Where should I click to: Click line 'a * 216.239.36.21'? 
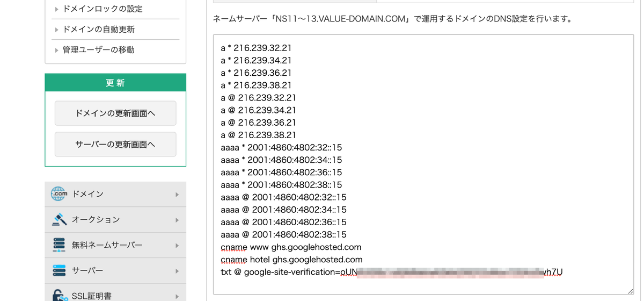pos(256,73)
